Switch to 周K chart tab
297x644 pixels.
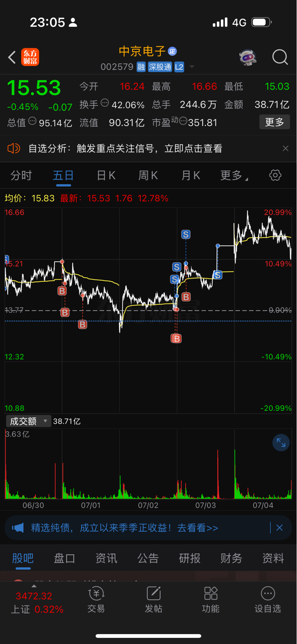pos(148,176)
